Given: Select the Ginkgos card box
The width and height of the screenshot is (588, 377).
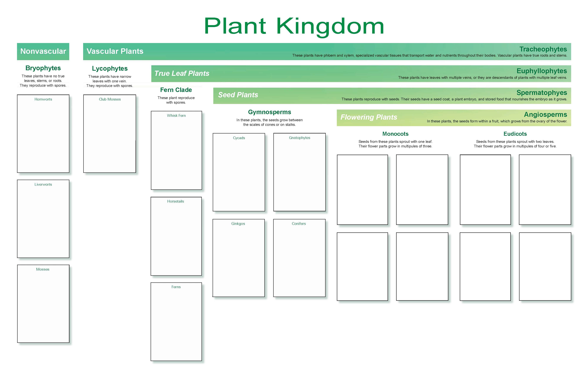Looking at the screenshot, I should pyautogui.click(x=239, y=258).
